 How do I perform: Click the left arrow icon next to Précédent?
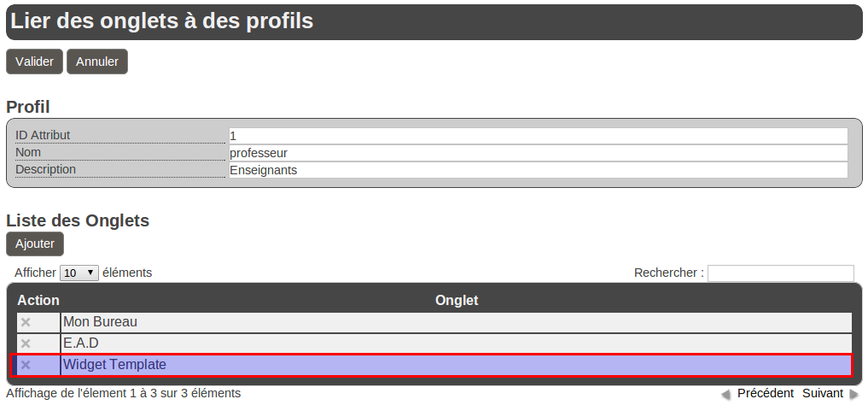[x=725, y=394]
